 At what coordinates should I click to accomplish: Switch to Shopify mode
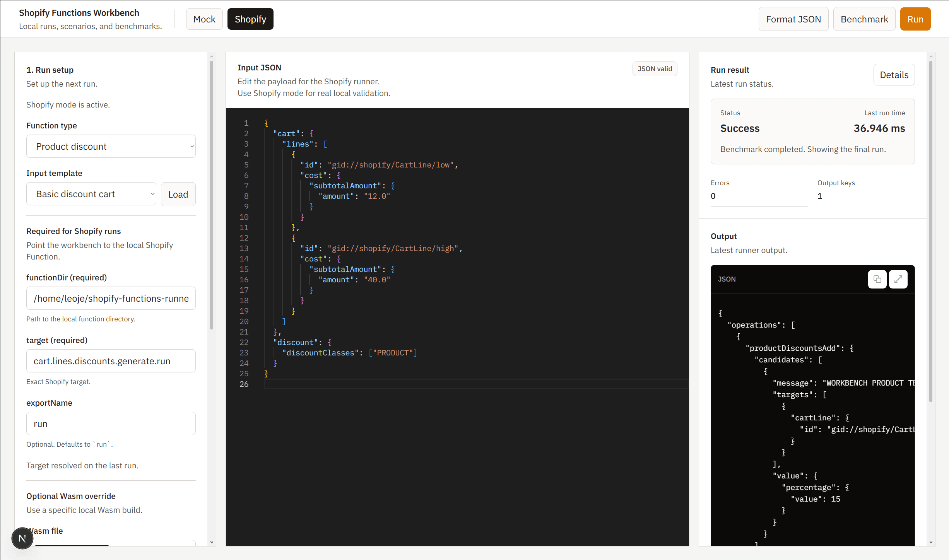pos(250,19)
